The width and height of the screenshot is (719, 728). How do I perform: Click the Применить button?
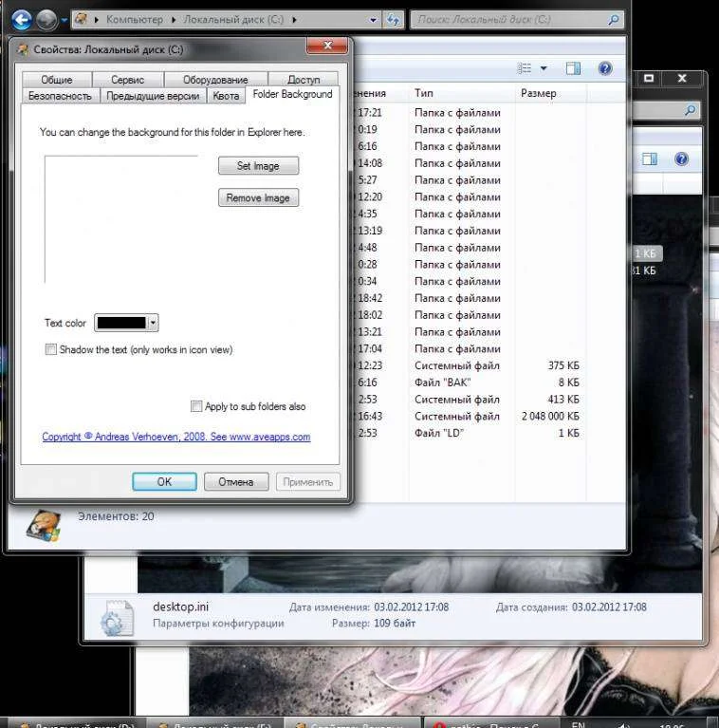click(x=308, y=482)
